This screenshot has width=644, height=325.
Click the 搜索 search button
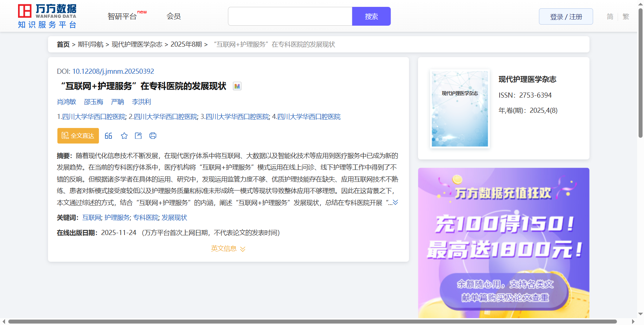point(371,17)
